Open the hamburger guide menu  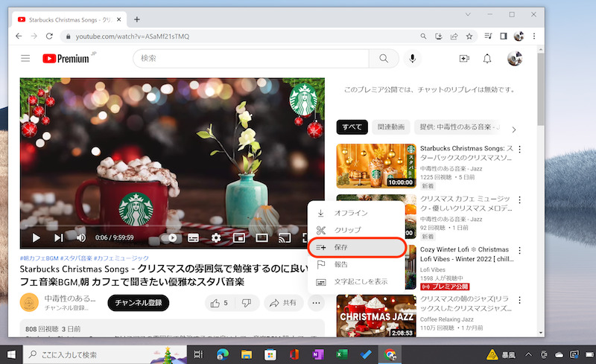pos(25,59)
